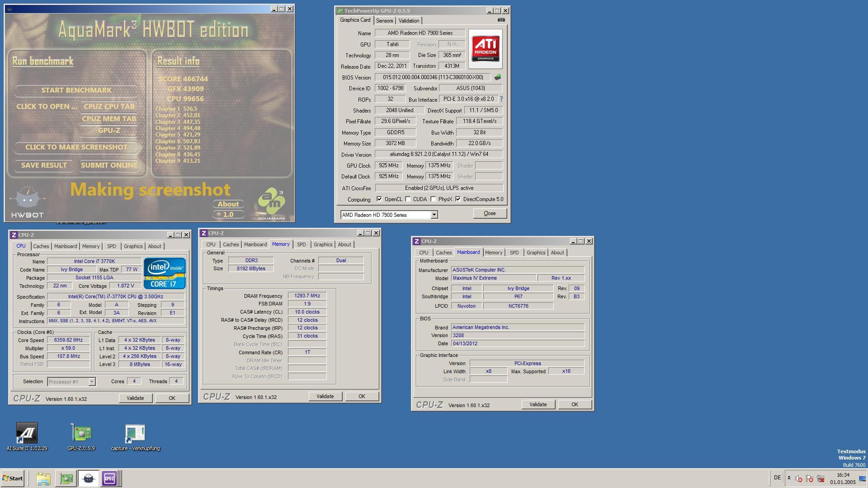Open AI Suite II desktop shortcut
The image size is (868, 488).
tap(27, 436)
